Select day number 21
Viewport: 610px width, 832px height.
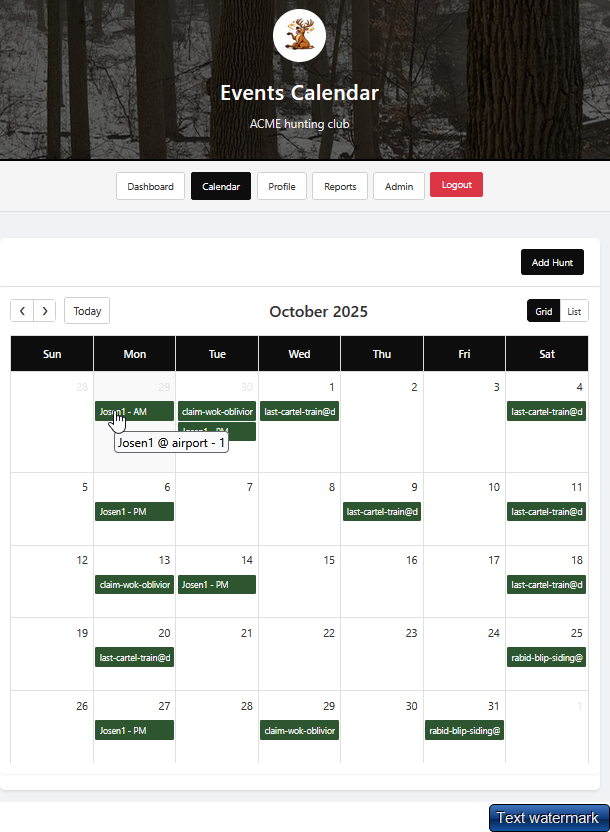(247, 633)
